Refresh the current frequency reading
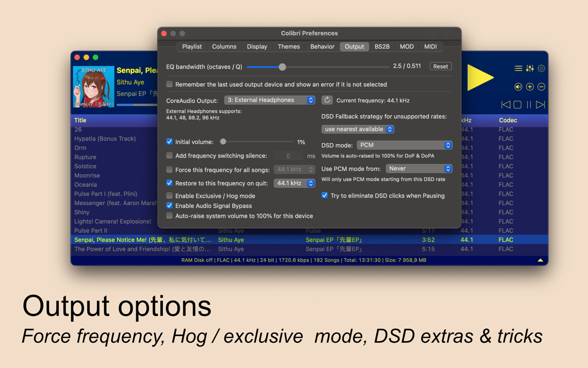This screenshot has height=368, width=588. tap(327, 100)
